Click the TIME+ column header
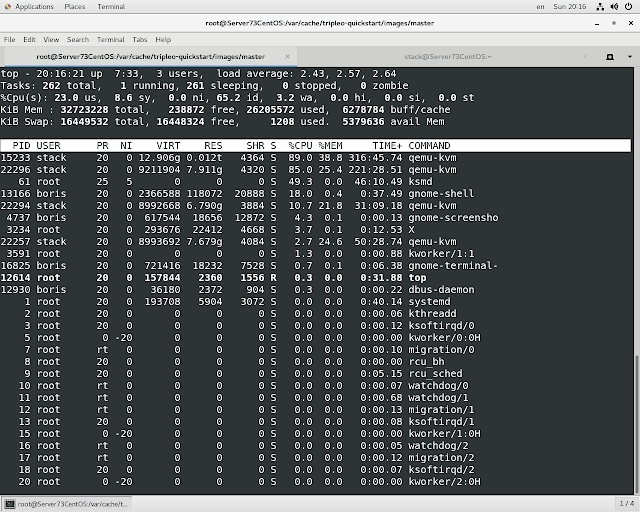 pyautogui.click(x=387, y=146)
